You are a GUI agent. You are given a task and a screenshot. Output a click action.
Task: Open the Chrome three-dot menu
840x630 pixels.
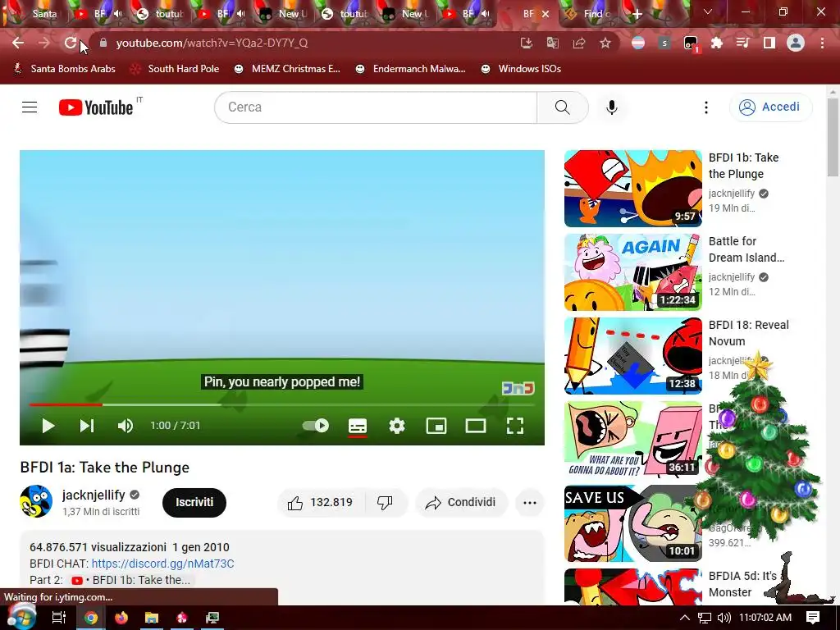pos(822,43)
